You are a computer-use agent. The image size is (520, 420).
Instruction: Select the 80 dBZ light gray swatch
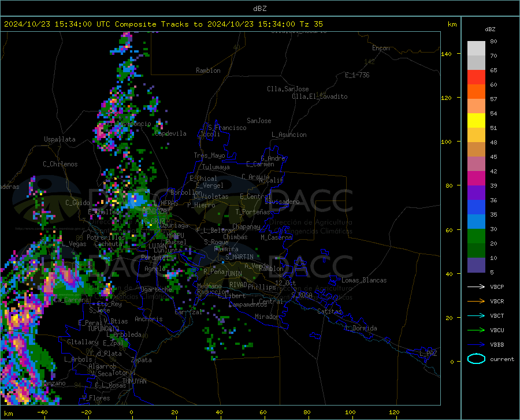click(x=476, y=49)
